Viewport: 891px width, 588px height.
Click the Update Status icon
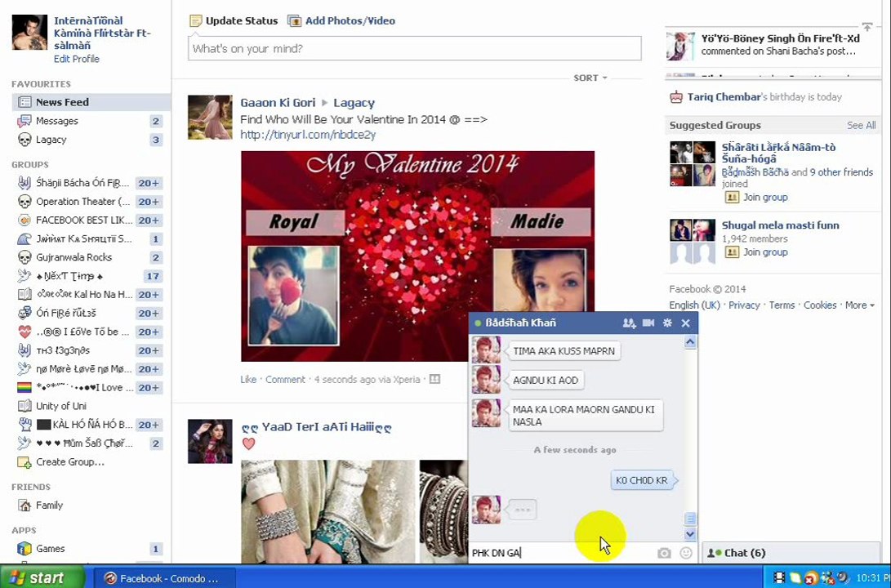[195, 21]
